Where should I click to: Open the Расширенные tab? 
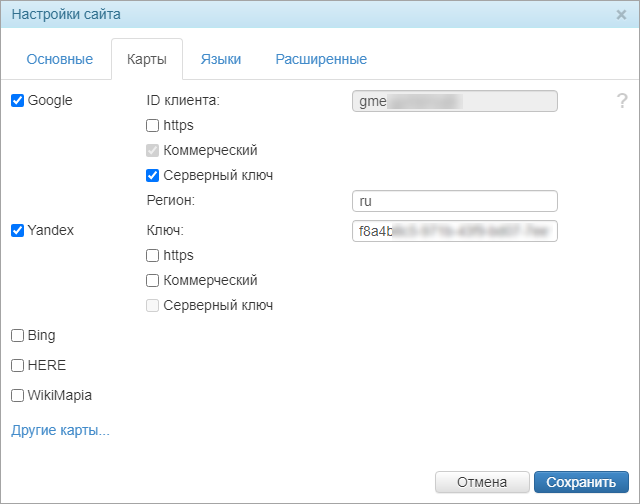coord(321,59)
